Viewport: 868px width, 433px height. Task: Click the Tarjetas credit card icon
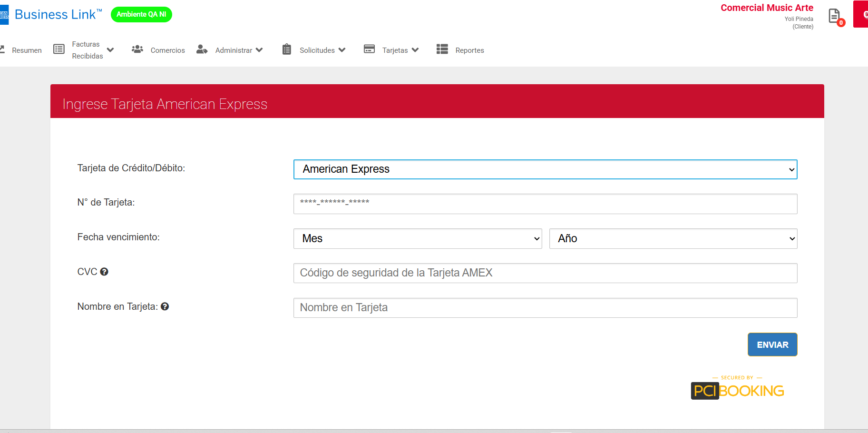369,49
